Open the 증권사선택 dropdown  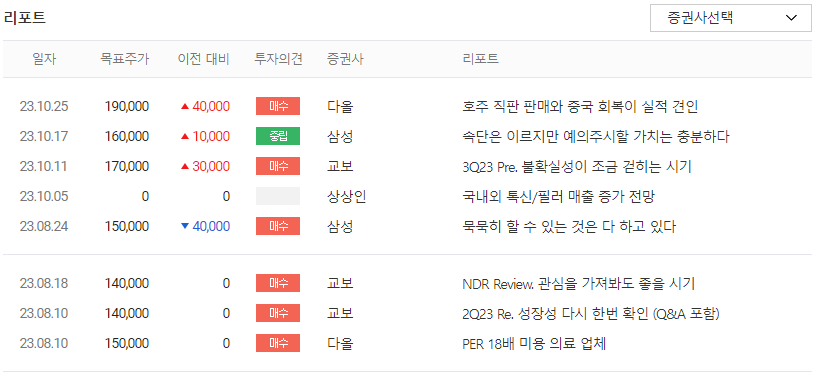click(731, 18)
